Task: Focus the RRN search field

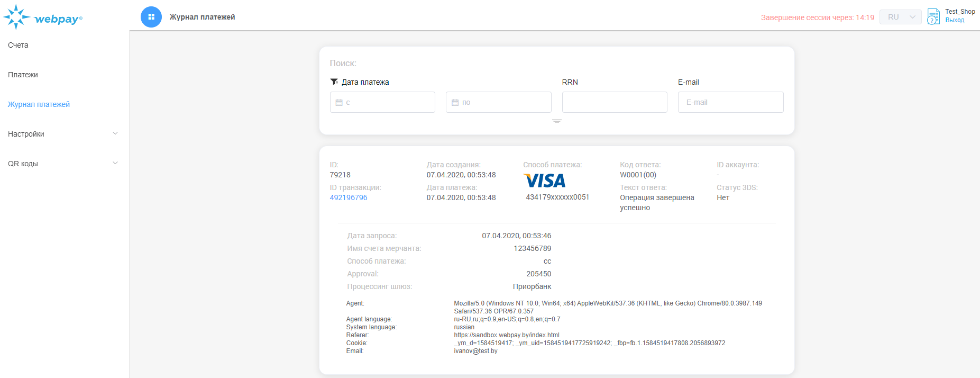Action: pos(615,102)
